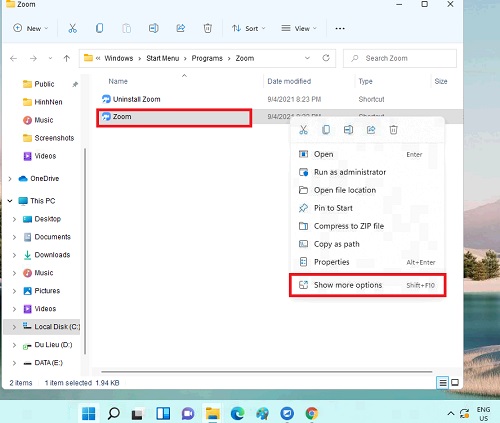This screenshot has height=423, width=500.
Task: Click the Share icon in the context menu
Action: coord(371,130)
